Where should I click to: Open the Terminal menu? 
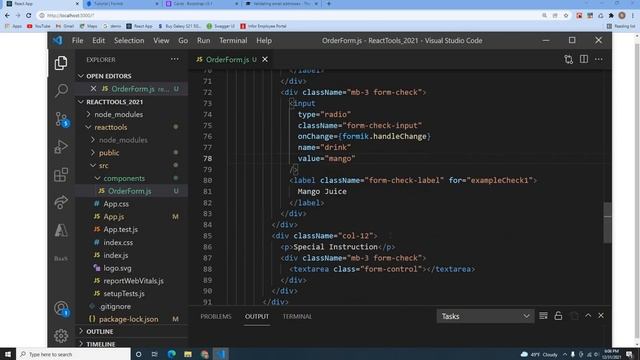click(x=233, y=40)
